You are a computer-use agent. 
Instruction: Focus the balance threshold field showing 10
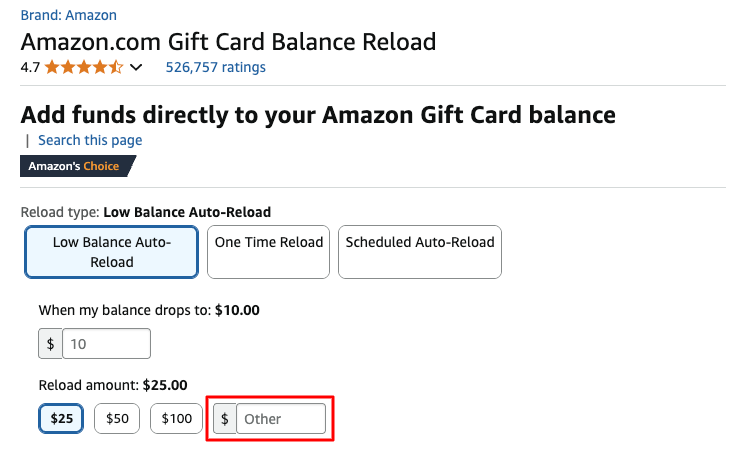(106, 344)
